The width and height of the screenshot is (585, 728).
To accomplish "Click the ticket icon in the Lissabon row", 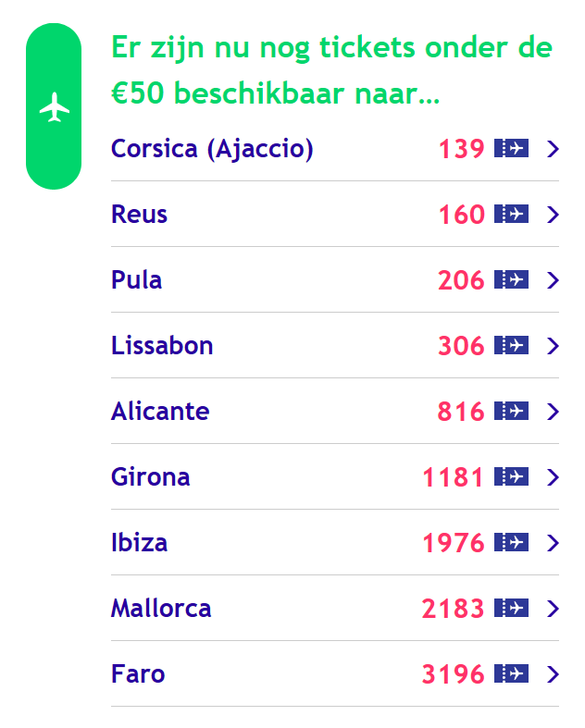I will (511, 345).
